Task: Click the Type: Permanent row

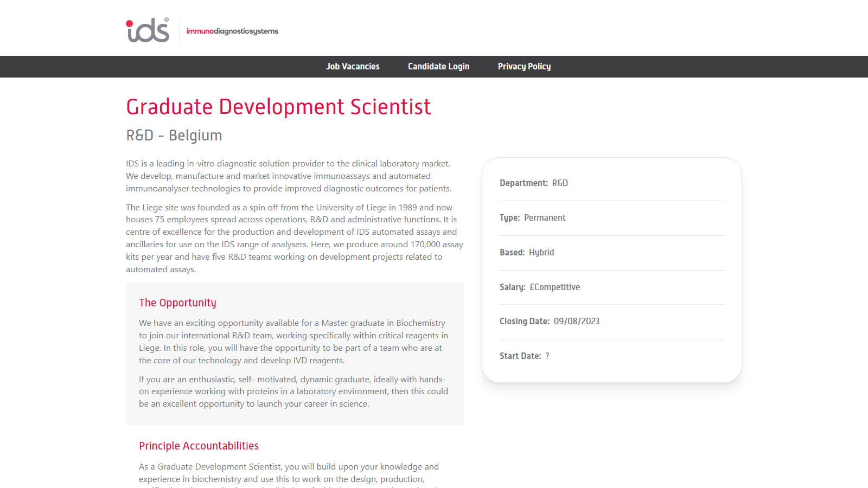Action: [x=532, y=218]
